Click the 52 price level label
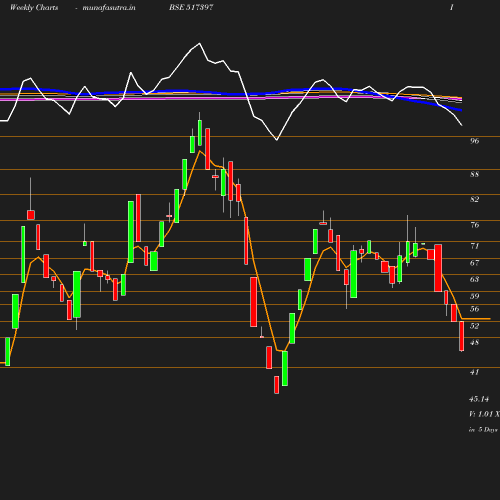The height and width of the screenshot is (500, 500). [474, 326]
